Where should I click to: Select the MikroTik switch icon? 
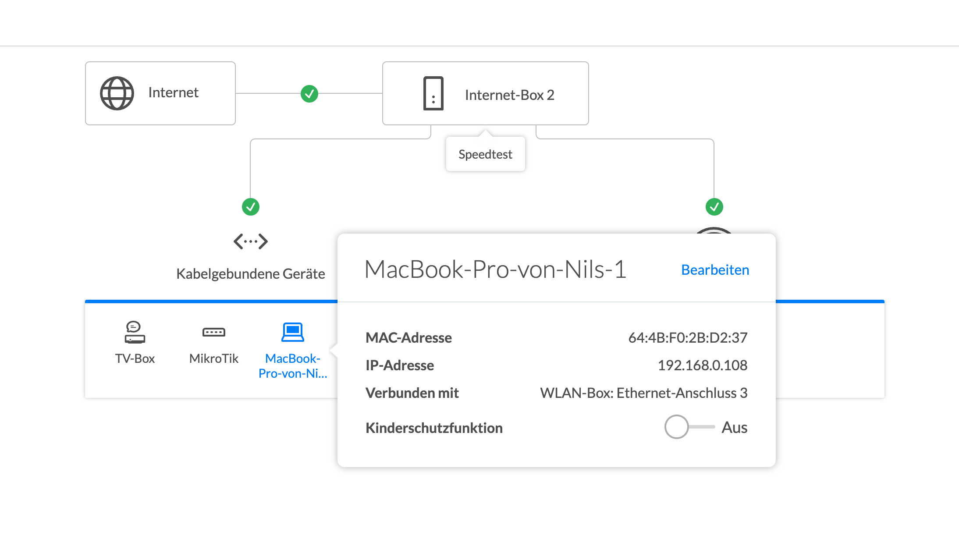click(213, 332)
